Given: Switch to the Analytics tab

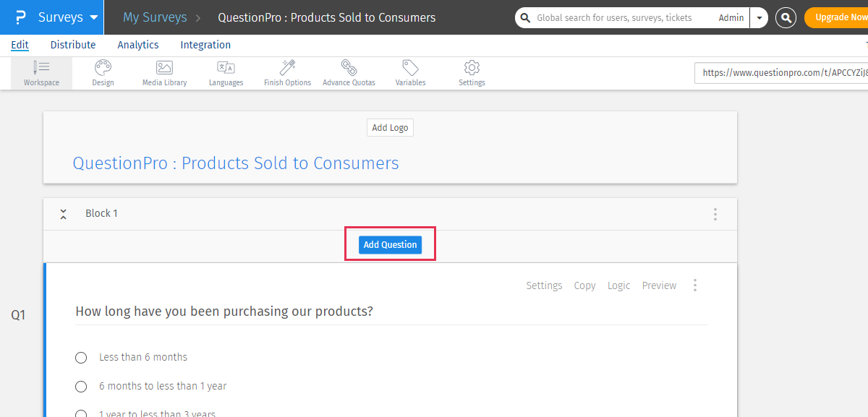Looking at the screenshot, I should click(x=138, y=45).
